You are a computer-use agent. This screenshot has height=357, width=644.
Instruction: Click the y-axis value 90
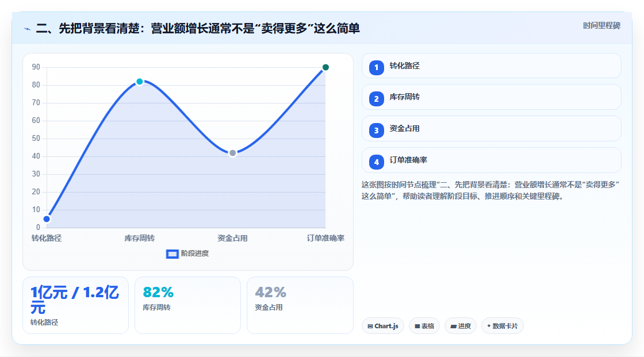pos(36,67)
